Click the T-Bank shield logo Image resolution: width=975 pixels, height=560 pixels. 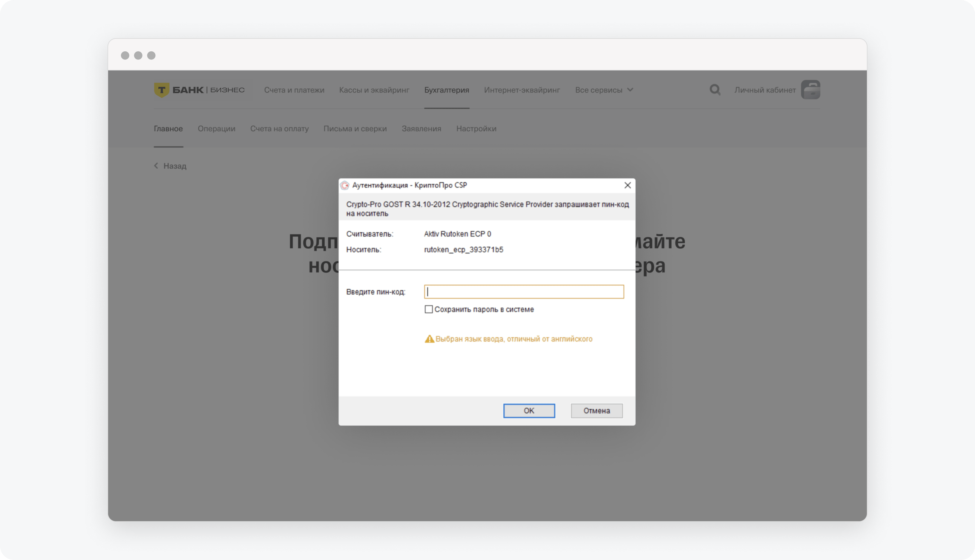[162, 90]
